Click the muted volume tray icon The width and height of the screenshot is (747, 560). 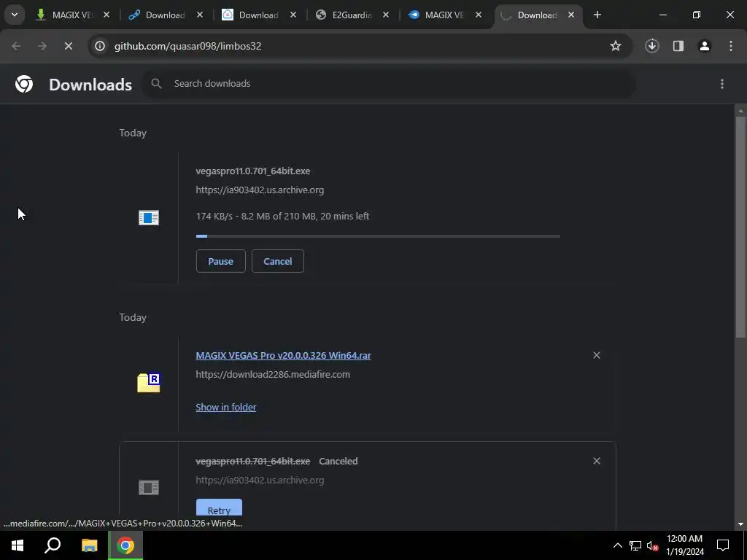pyautogui.click(x=652, y=545)
